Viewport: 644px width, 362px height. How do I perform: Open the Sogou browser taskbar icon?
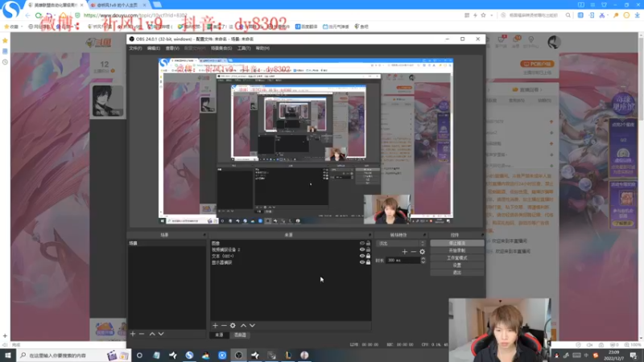tap(189, 356)
